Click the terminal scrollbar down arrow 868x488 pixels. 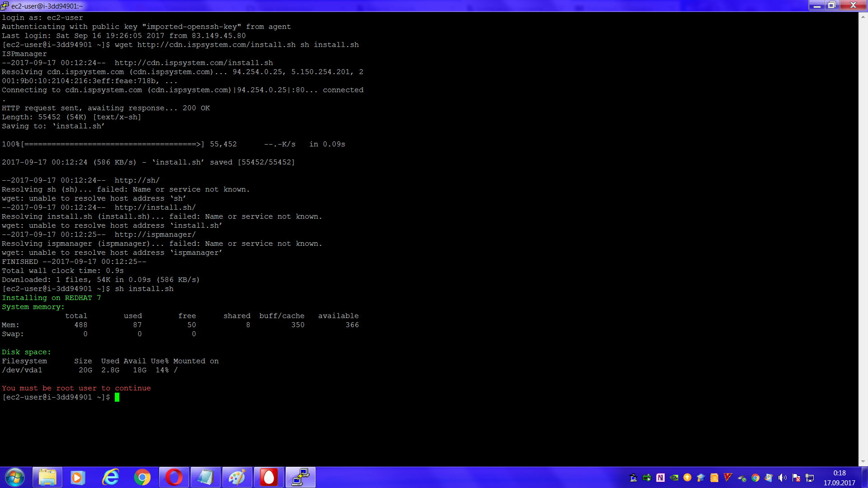click(863, 462)
